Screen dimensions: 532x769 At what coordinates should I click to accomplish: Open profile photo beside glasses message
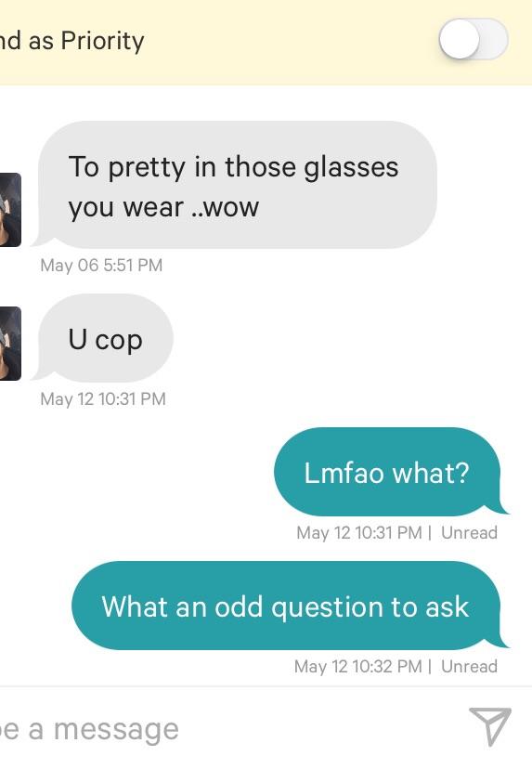[10, 209]
